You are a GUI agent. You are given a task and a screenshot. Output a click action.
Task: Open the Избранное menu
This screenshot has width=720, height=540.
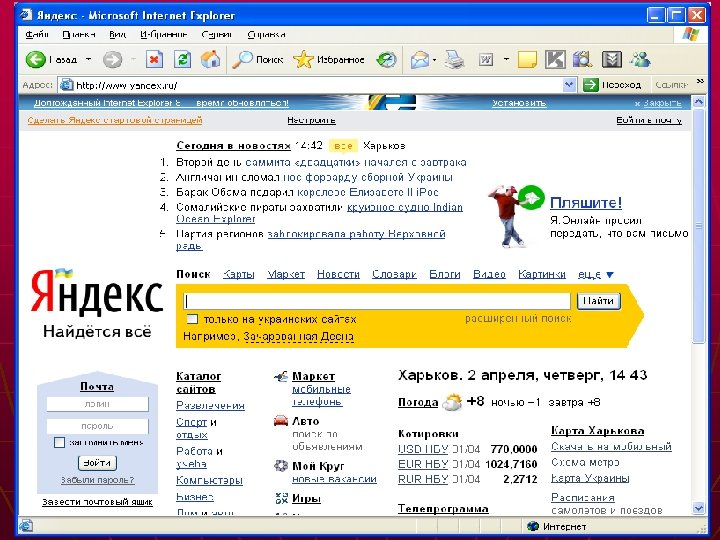163,34
